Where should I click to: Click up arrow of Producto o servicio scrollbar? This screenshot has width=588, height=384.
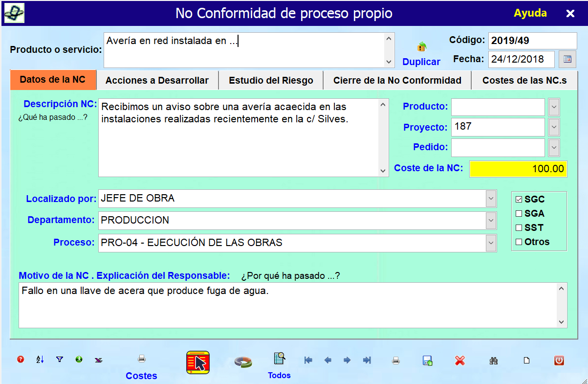(x=389, y=38)
